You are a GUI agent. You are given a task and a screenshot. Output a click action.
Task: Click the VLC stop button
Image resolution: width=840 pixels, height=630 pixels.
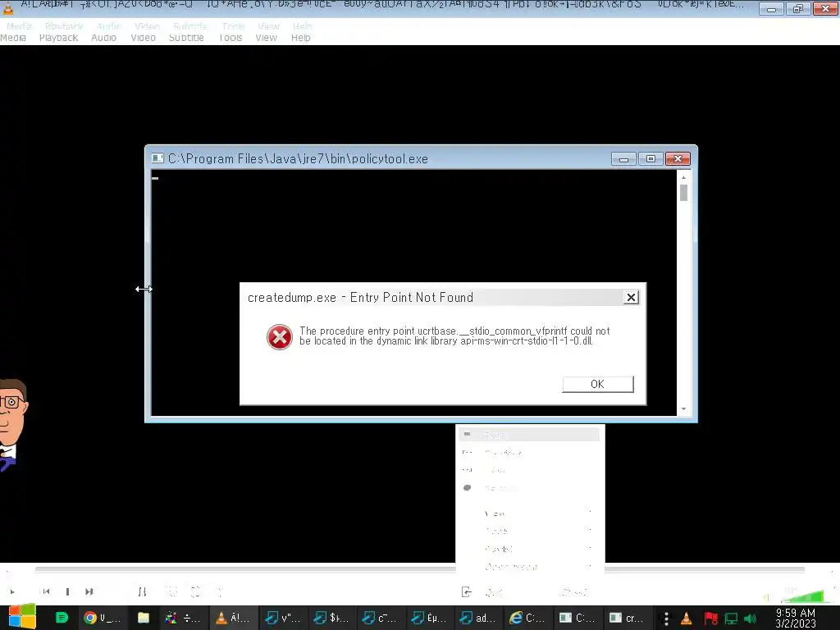coord(67,591)
